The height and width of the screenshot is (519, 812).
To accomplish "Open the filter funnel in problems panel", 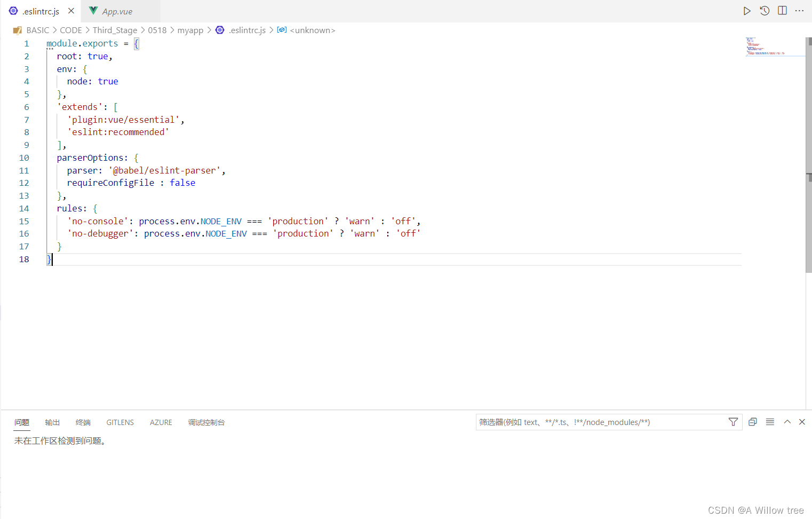I will click(x=734, y=422).
